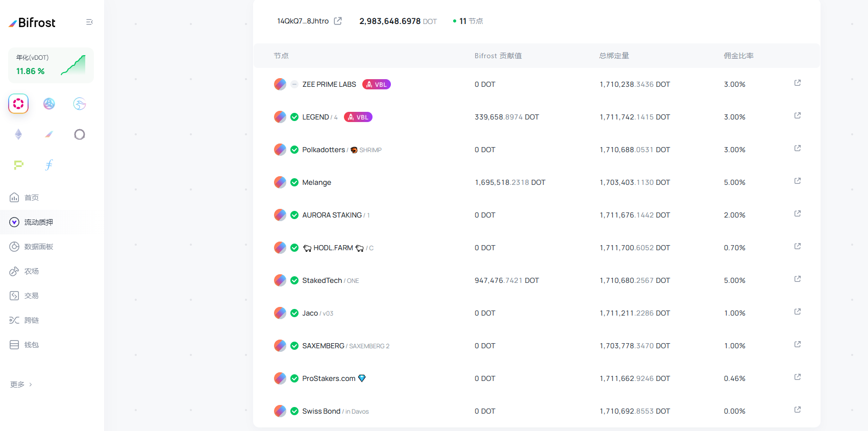Image resolution: width=868 pixels, height=431 pixels.
Task: Select the Polkadot (DOT) token icon
Action: [x=18, y=104]
